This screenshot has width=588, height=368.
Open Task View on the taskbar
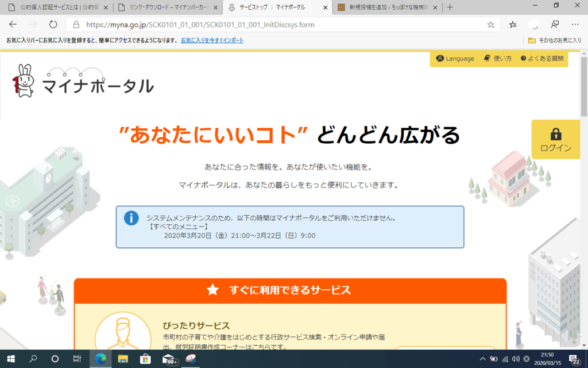[x=77, y=359]
